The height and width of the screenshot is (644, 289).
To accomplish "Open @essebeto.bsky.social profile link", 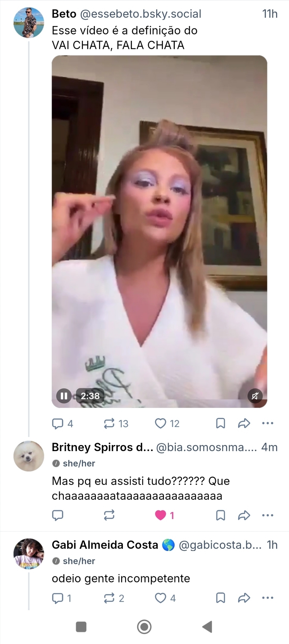I will [x=140, y=14].
